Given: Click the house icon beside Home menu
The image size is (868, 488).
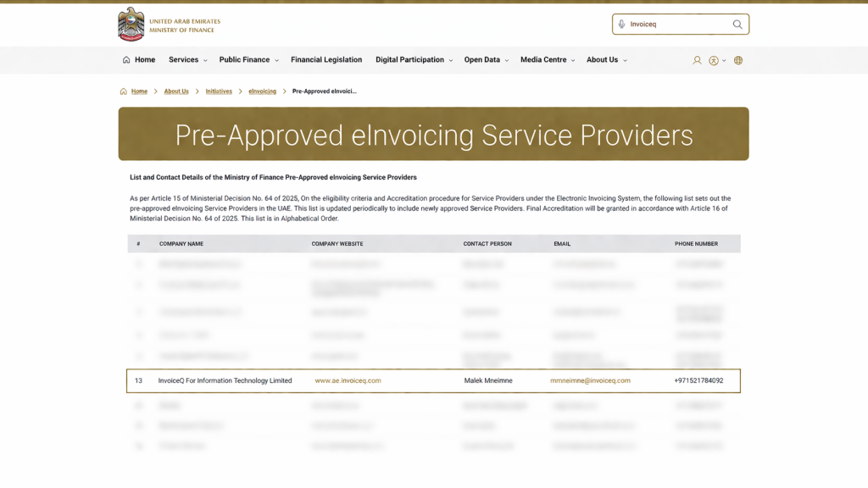Looking at the screenshot, I should [x=126, y=60].
